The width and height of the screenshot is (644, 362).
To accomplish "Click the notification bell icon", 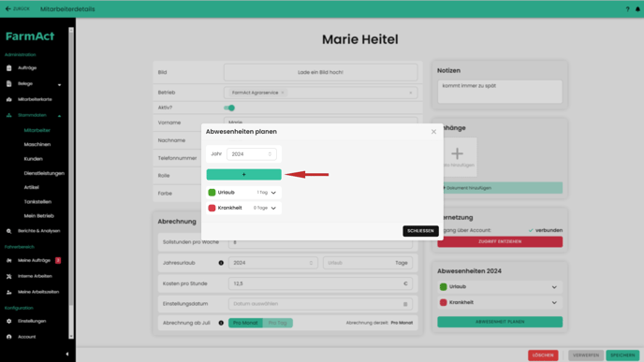I will pyautogui.click(x=637, y=9).
